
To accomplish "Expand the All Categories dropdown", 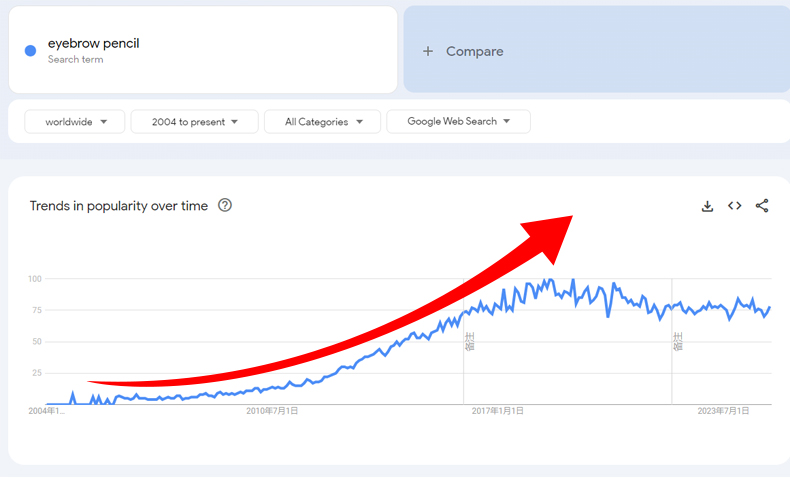I will [322, 122].
